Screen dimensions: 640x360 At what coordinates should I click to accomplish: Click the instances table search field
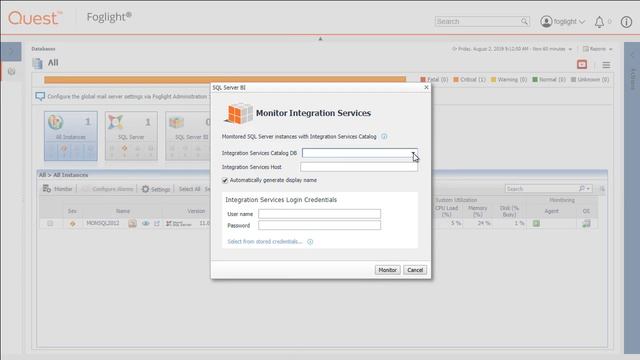(x=541, y=189)
